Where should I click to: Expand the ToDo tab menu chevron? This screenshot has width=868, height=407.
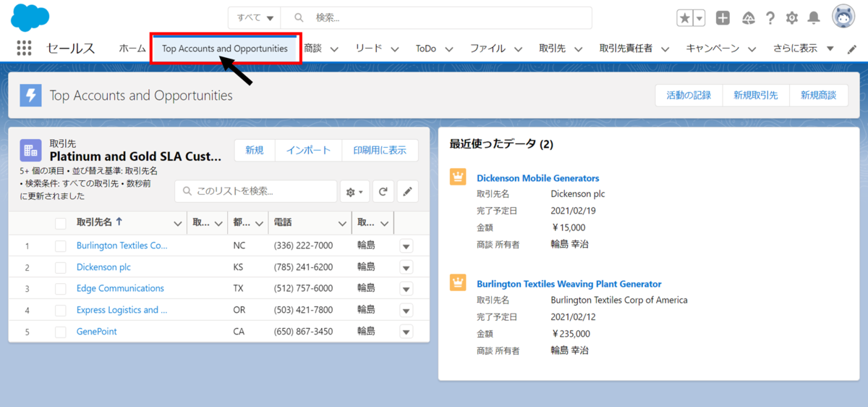click(x=449, y=49)
